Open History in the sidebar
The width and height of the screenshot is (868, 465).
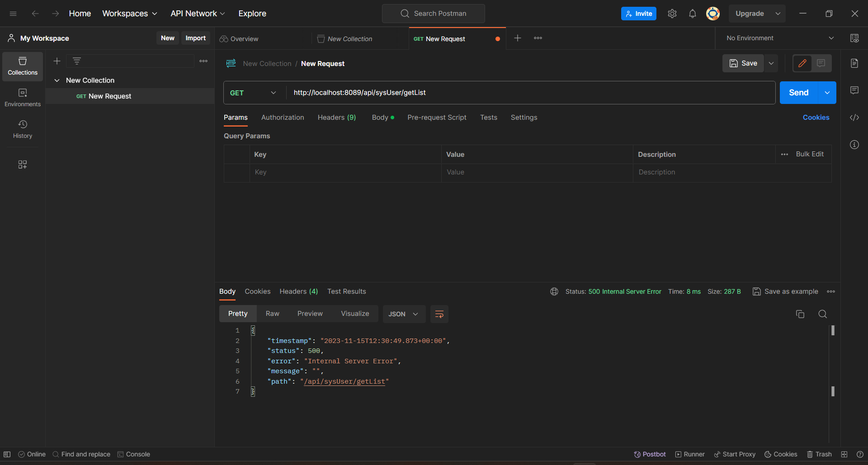[23, 129]
